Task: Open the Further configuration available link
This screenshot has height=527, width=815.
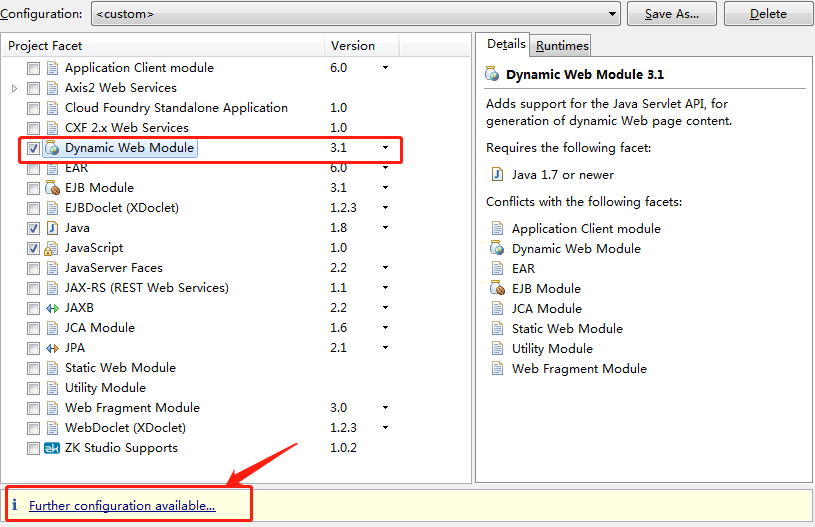Action: click(x=122, y=506)
